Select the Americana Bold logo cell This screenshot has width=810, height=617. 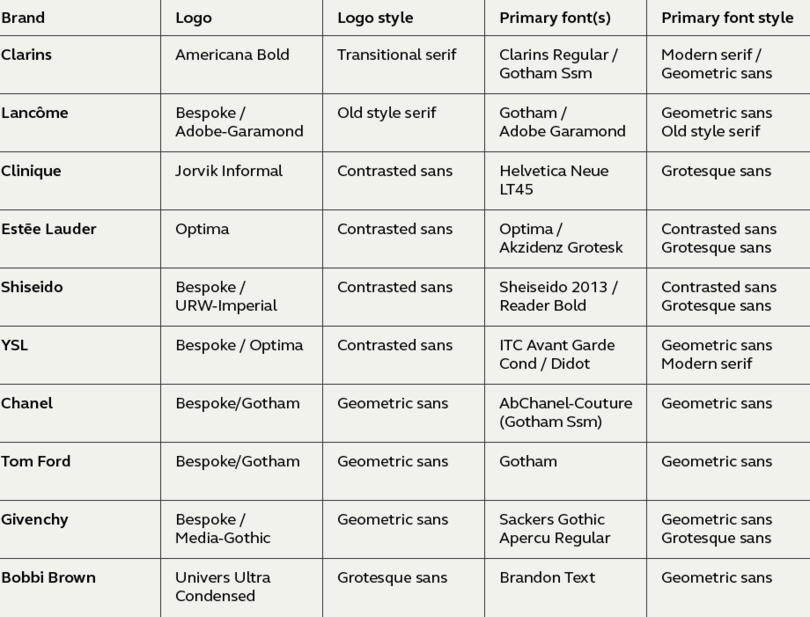(x=241, y=65)
